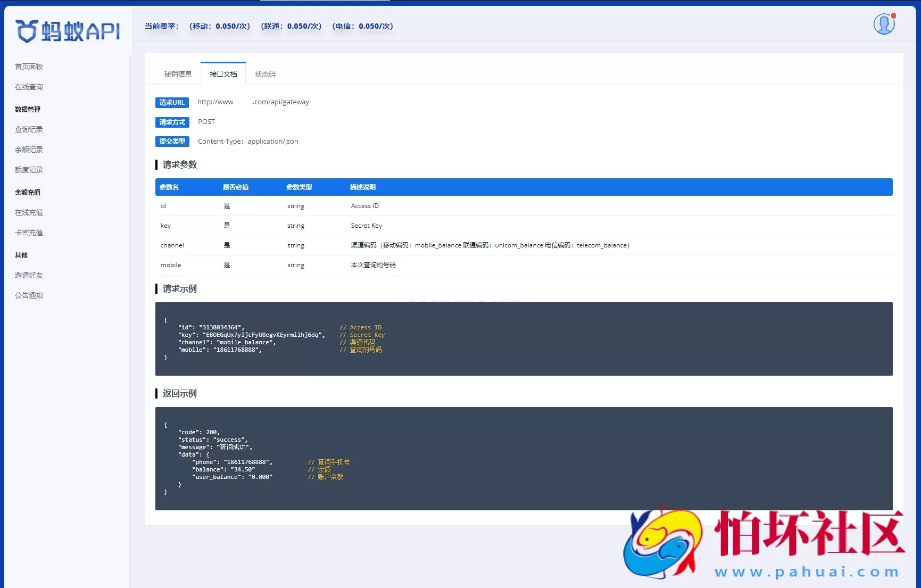The image size is (921, 588).
Task: Expand the 余额充值 sidebar section
Action: tap(27, 192)
